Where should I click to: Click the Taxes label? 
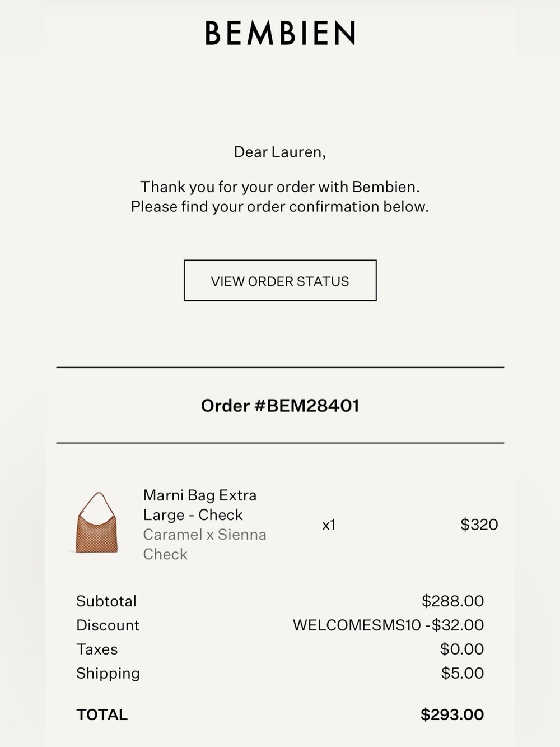97,649
